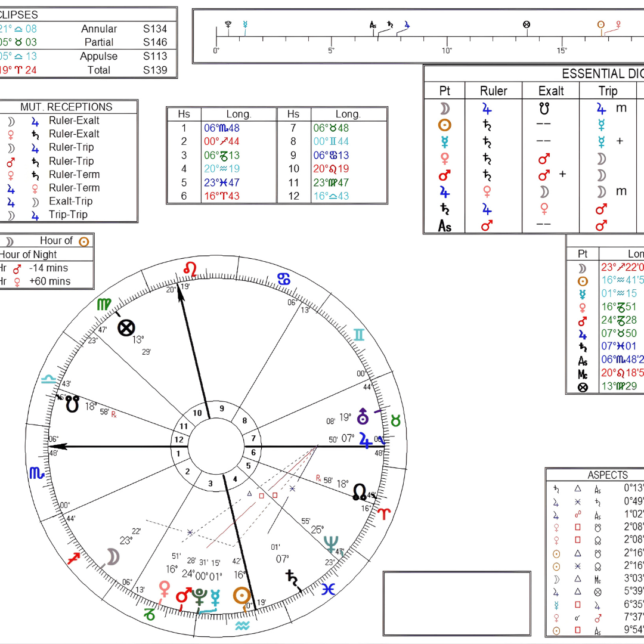Click the South Node glyph in the Exalt column
This screenshot has height=644, width=644.
544,109
